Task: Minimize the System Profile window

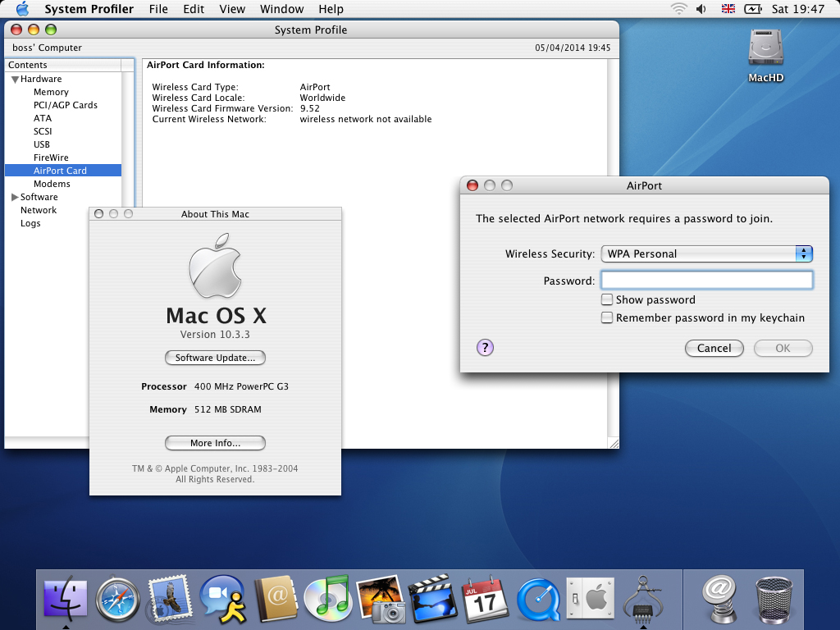Action: tap(34, 30)
